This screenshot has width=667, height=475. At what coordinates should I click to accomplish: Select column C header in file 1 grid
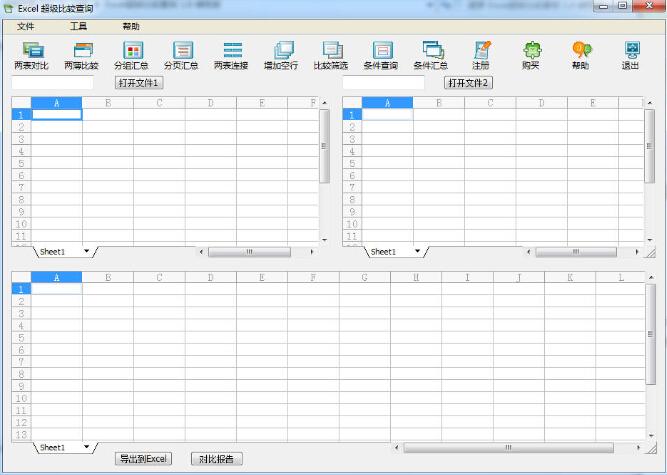[x=159, y=102]
